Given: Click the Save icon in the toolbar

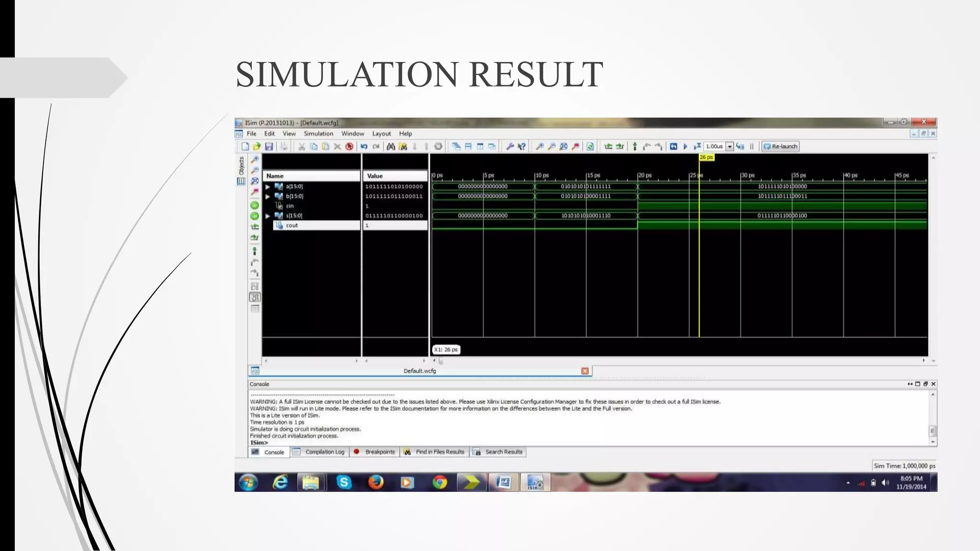Looking at the screenshot, I should click(269, 146).
